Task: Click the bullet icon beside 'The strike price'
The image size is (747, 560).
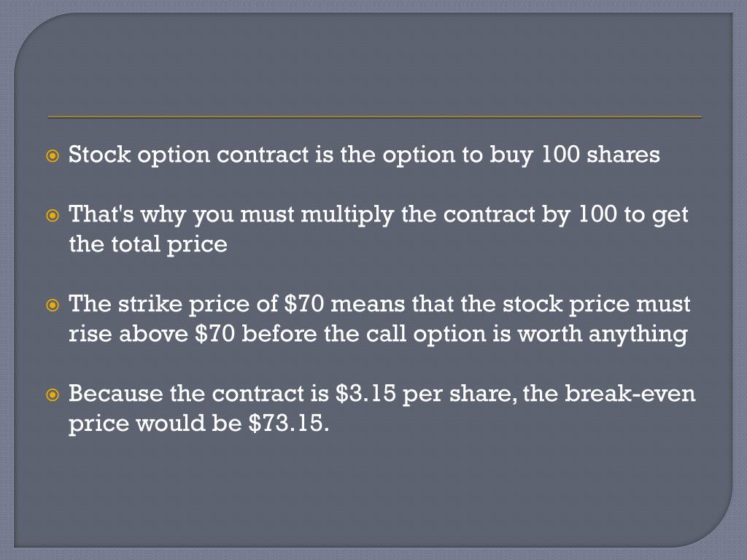Action: [53, 306]
